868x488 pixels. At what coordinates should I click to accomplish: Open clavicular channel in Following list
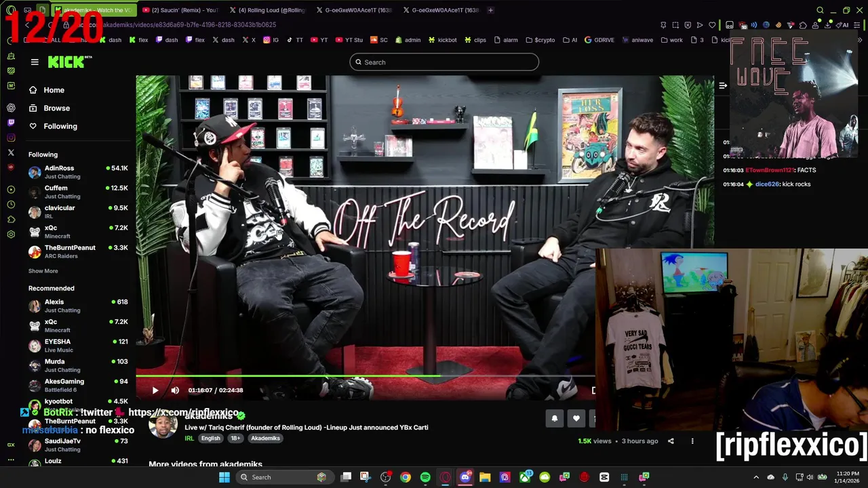(x=78, y=211)
